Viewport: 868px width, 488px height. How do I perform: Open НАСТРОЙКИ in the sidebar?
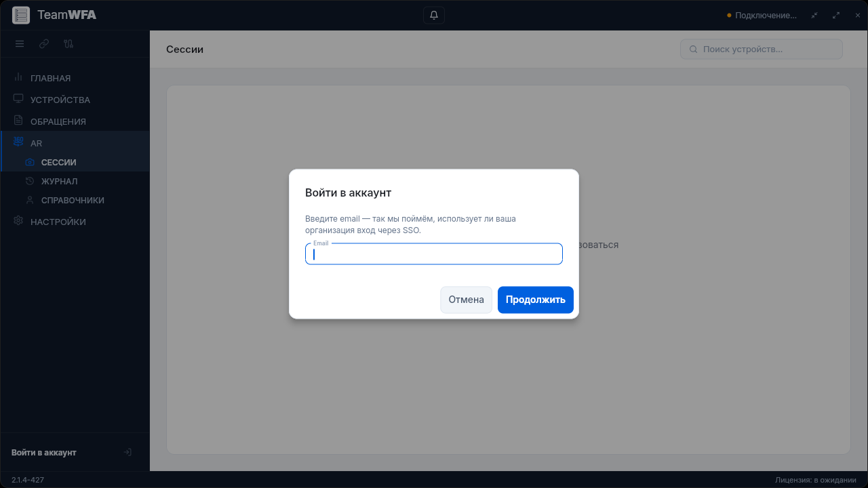click(x=75, y=222)
